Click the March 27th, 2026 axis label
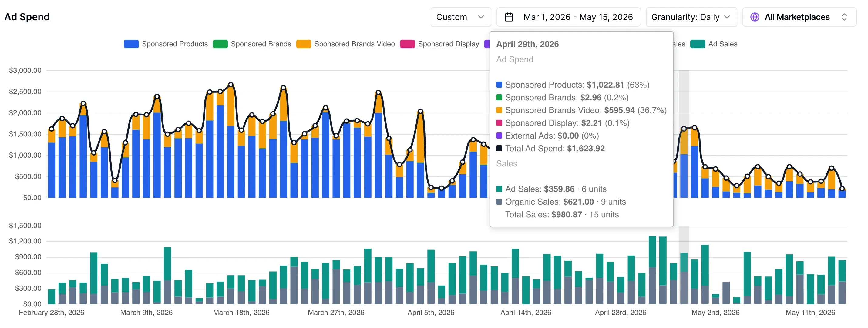Viewport: 868px width, 328px height. point(336,313)
